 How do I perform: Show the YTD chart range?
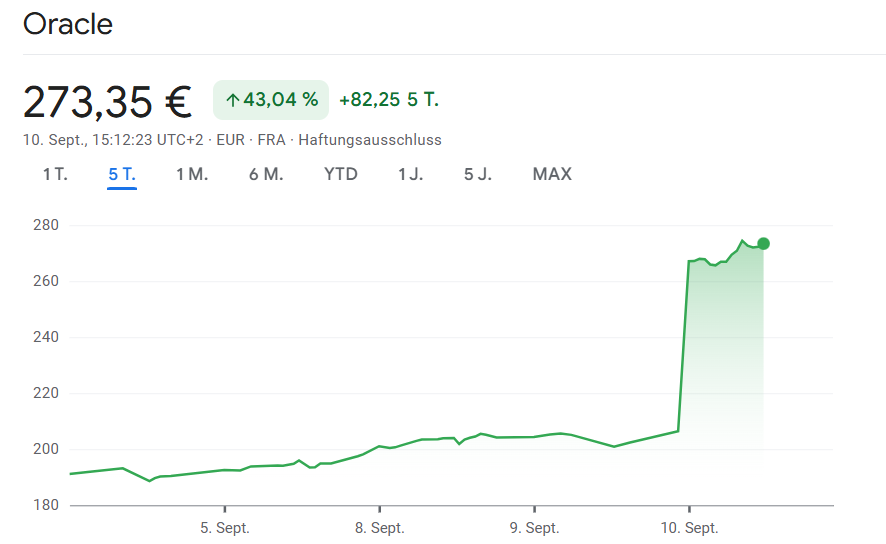point(341,174)
